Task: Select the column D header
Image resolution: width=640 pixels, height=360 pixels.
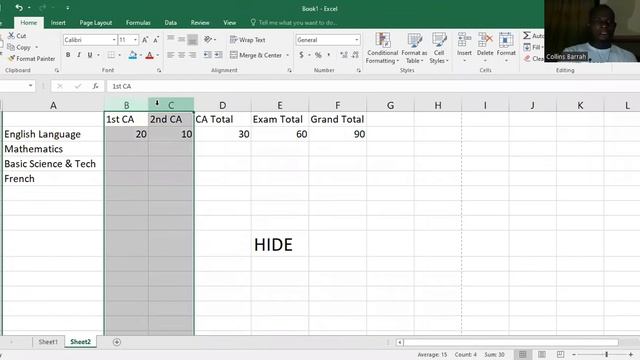Action: click(x=222, y=105)
